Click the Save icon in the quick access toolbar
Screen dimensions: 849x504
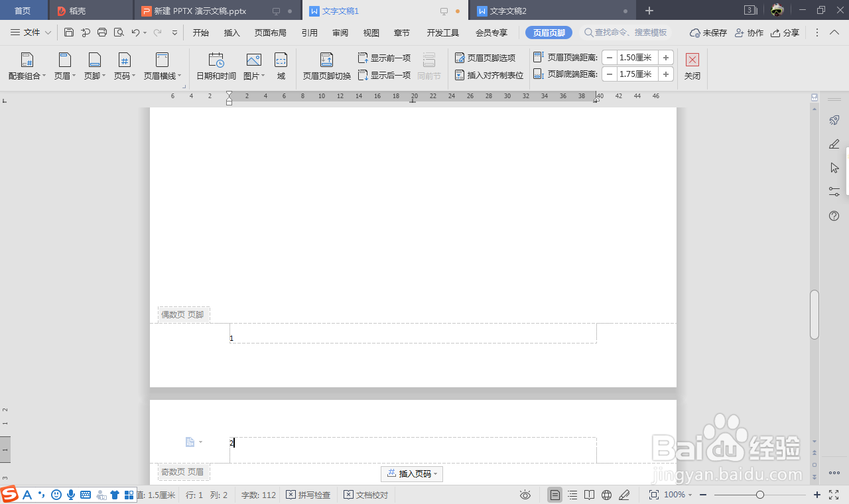[69, 32]
